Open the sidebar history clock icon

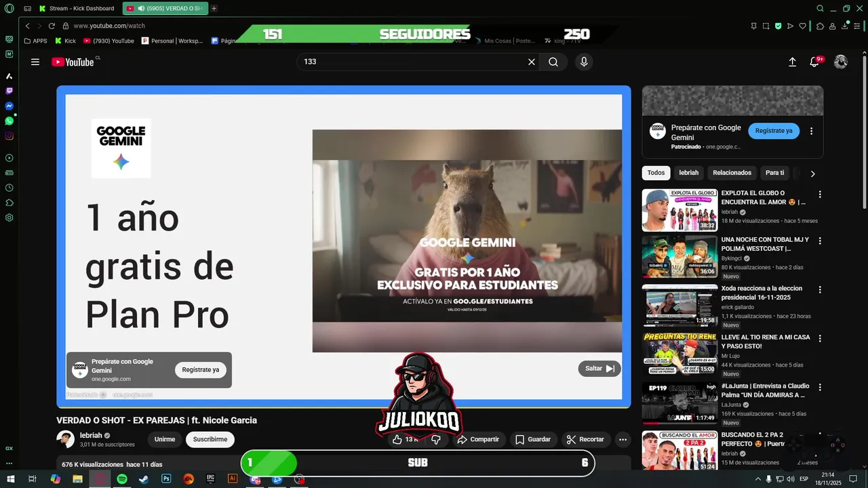coord(9,188)
